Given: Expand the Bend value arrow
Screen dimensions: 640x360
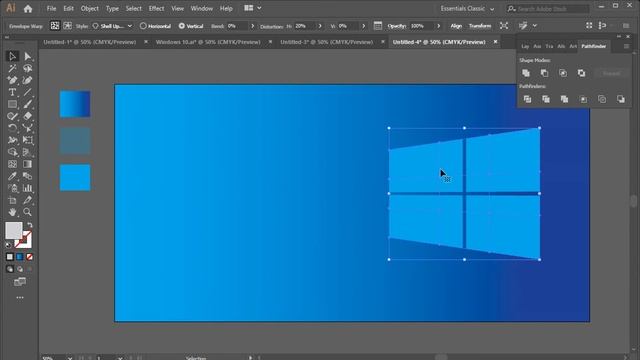Looking at the screenshot, I should pyautogui.click(x=253, y=26).
